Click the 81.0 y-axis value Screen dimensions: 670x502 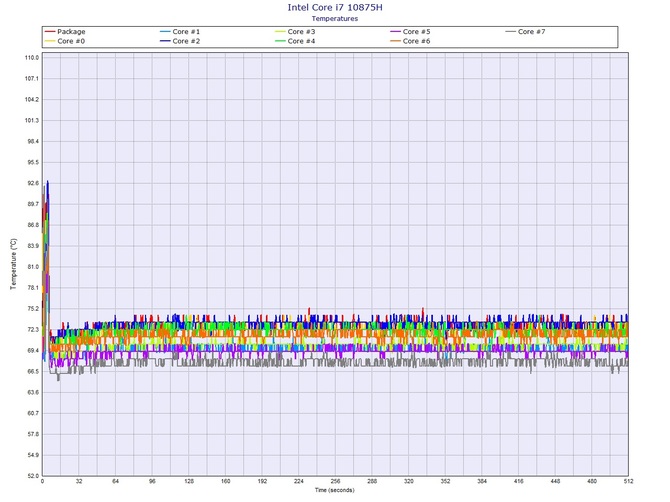click(x=33, y=267)
